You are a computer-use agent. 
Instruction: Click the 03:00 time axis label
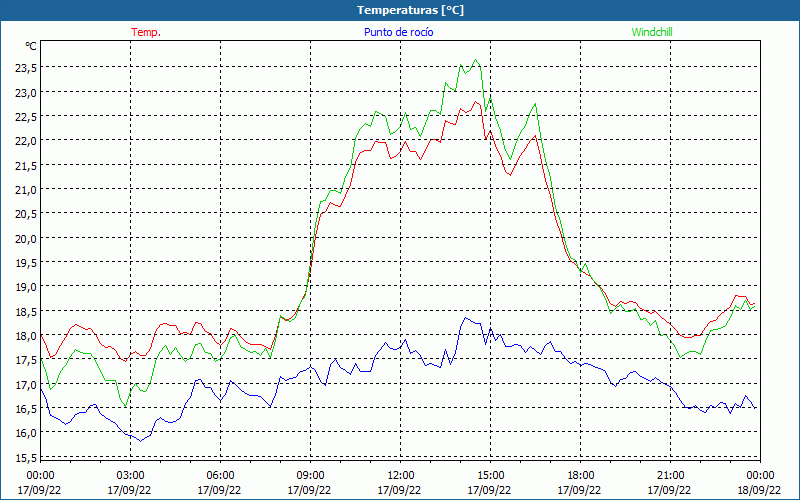[130, 476]
